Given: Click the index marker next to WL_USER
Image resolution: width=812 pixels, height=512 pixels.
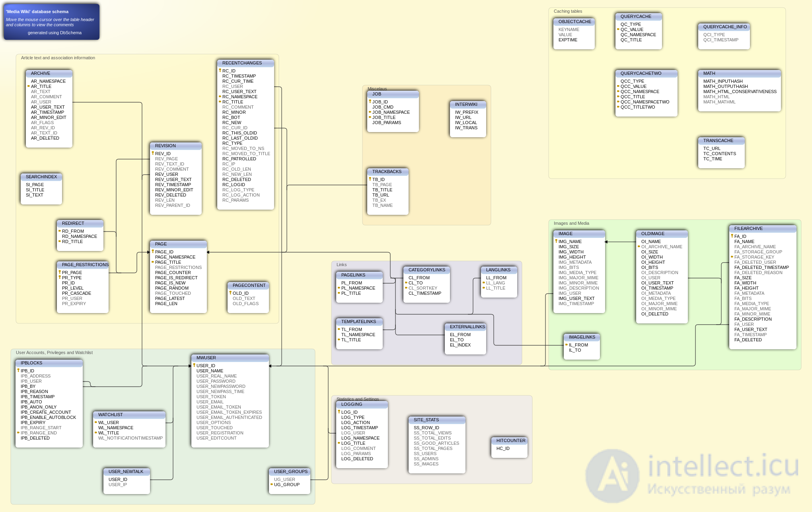Looking at the screenshot, I should (x=96, y=422).
